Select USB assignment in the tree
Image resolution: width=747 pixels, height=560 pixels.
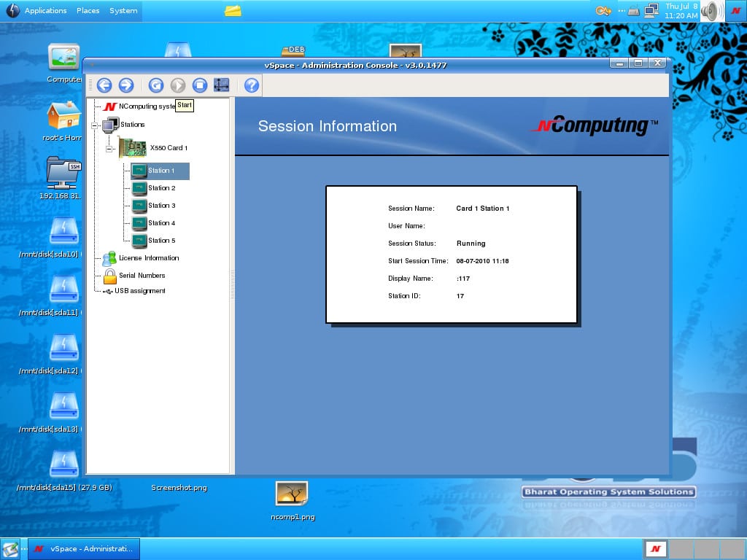pos(139,291)
